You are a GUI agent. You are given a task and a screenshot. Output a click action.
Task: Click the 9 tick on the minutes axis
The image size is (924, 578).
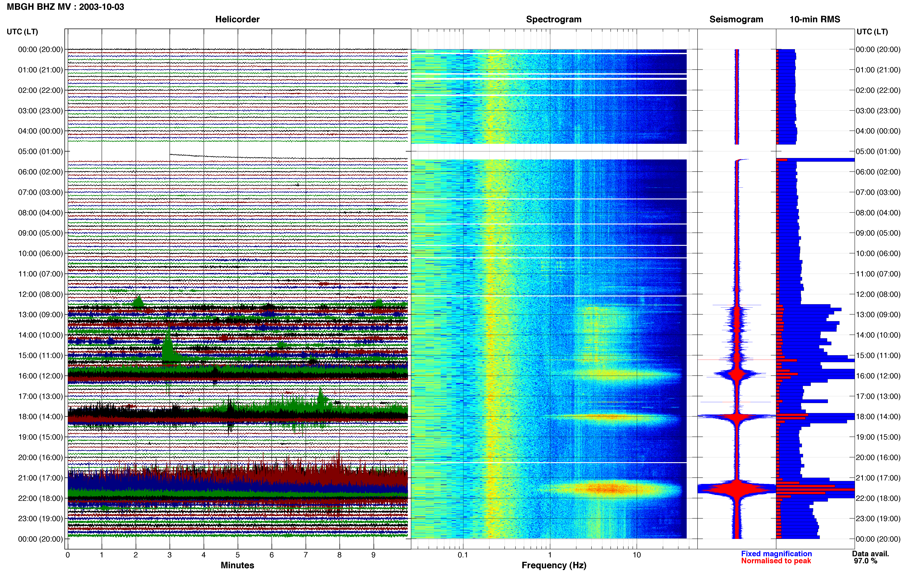click(x=373, y=555)
